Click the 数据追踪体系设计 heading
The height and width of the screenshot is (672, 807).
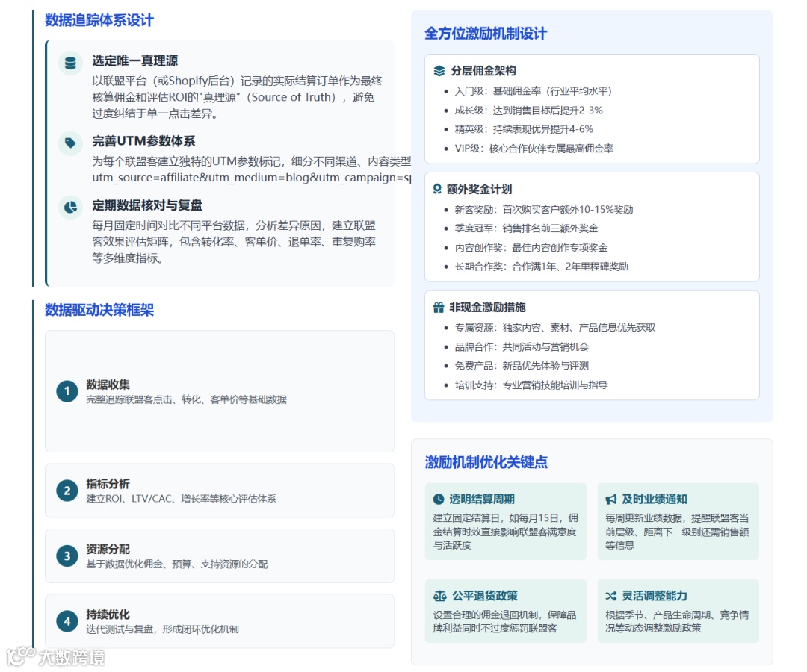click(99, 21)
